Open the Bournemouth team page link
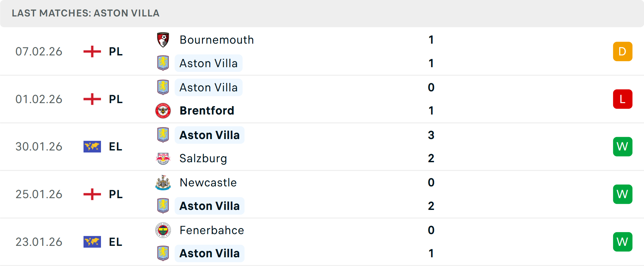Viewport: 644px width, 266px height. click(217, 39)
